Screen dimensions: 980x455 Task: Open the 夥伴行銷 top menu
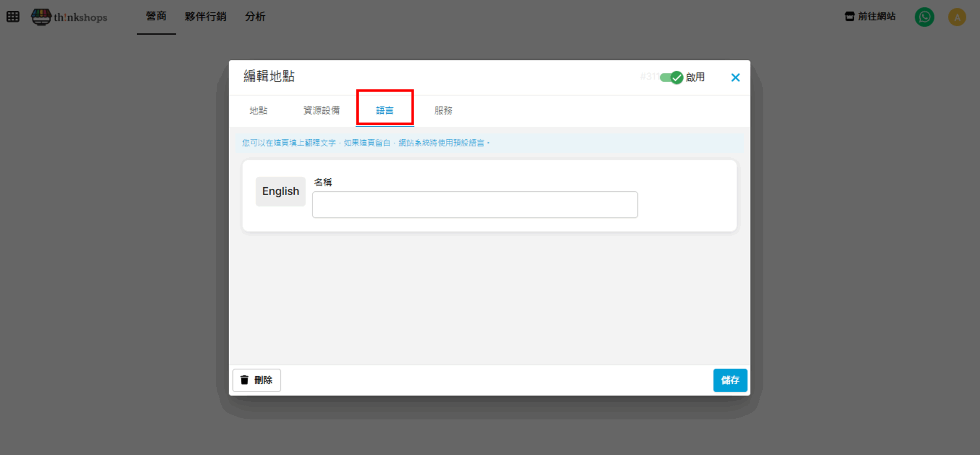pyautogui.click(x=206, y=16)
